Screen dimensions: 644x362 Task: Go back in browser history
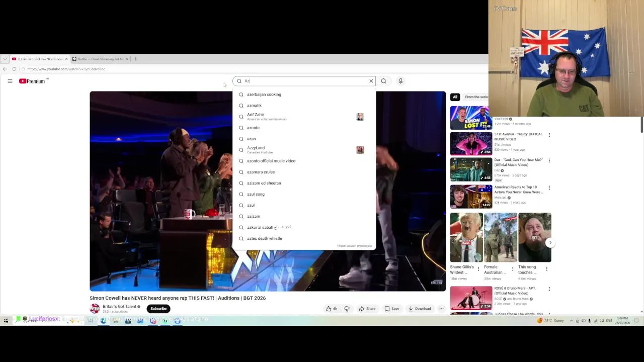coord(5,69)
